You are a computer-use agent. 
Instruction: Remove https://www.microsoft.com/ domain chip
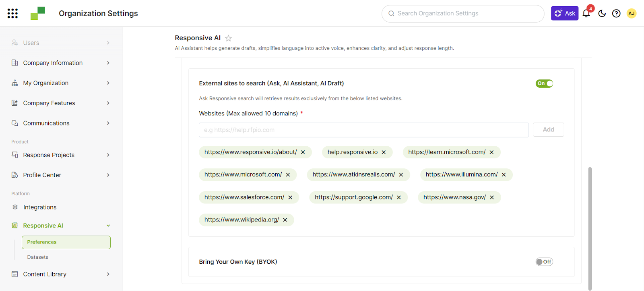(288, 175)
